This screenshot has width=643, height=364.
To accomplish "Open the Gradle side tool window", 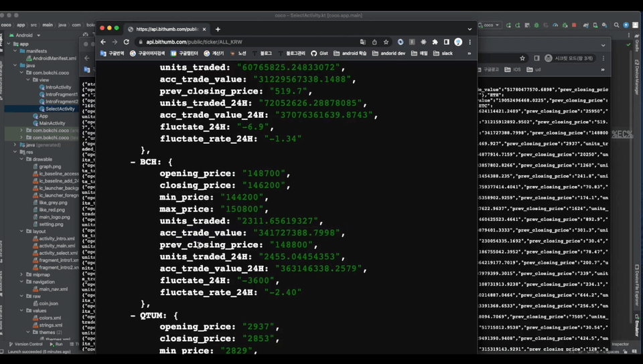I will pos(637,42).
